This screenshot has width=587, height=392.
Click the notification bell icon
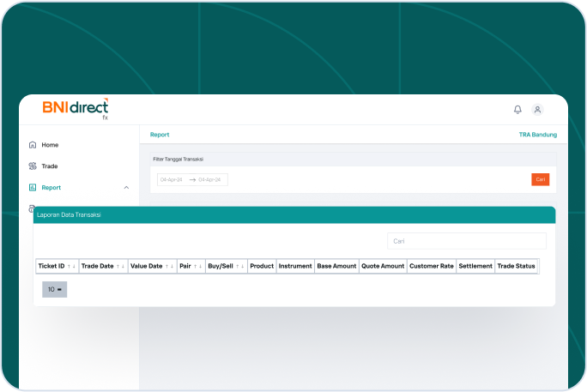pyautogui.click(x=517, y=110)
